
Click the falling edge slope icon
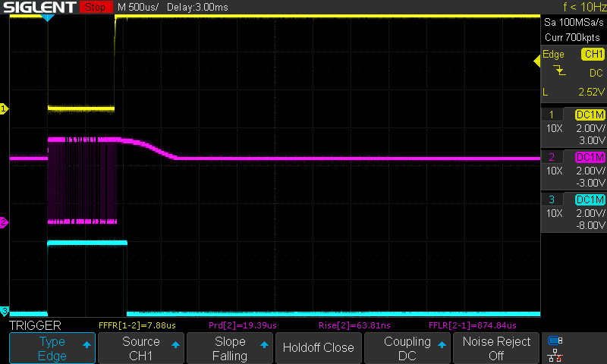559,71
